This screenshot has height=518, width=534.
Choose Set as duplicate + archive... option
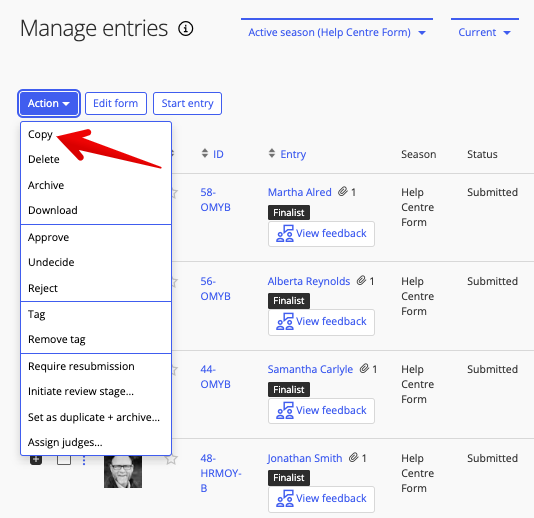tap(94, 417)
